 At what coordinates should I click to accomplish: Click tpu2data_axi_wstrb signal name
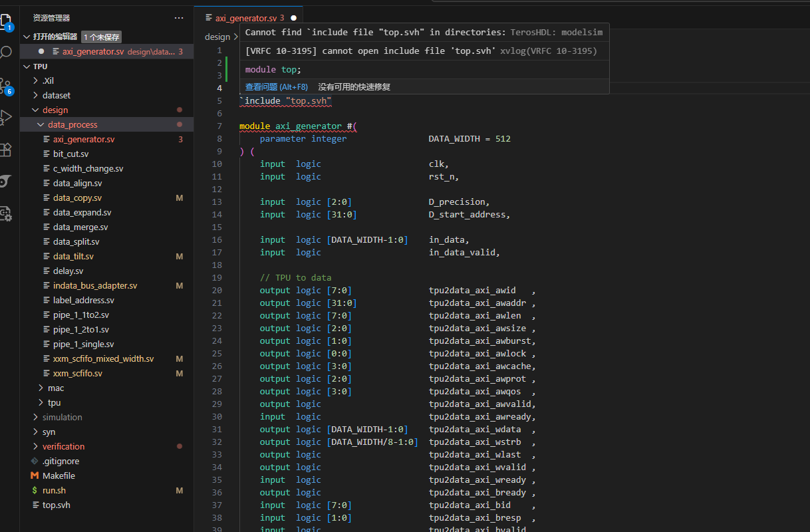click(x=475, y=442)
